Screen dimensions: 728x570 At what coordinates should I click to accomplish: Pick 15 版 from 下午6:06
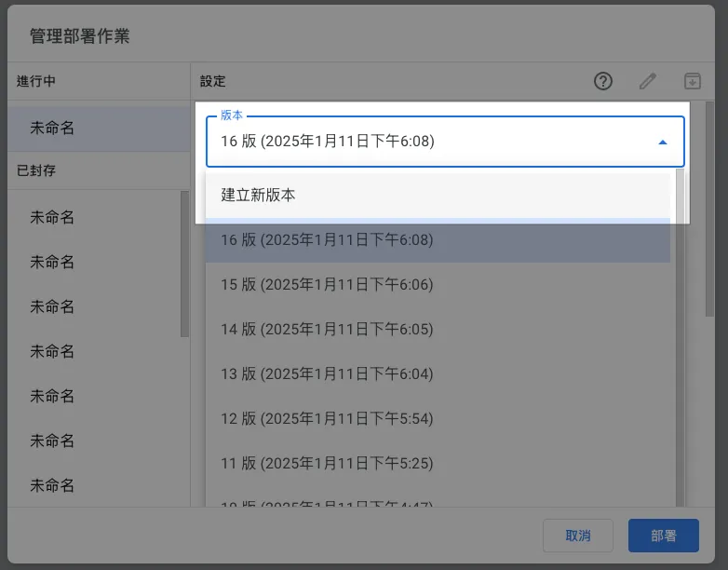[x=438, y=285]
